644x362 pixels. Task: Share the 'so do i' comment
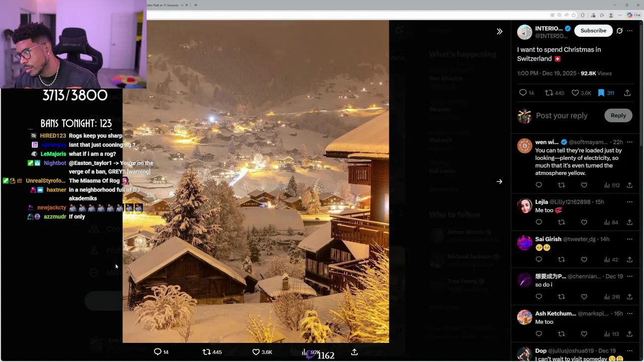click(x=629, y=297)
